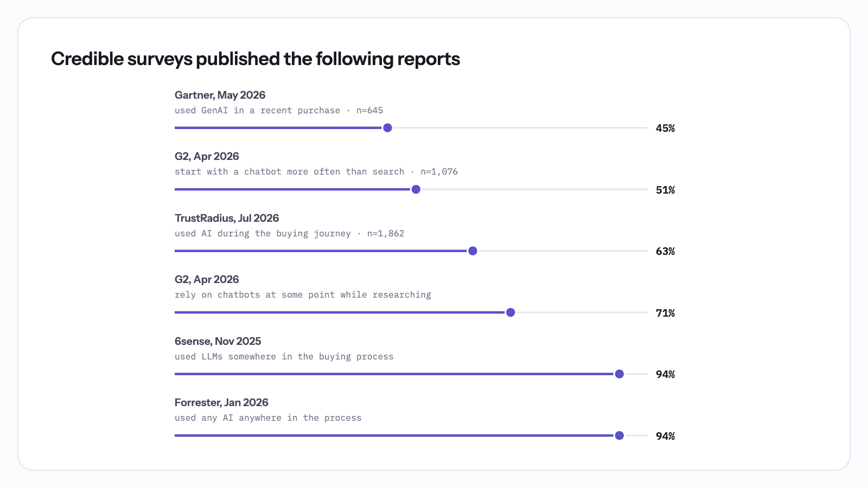The image size is (868, 488).
Task: Click the "51%" value
Action: (x=666, y=190)
